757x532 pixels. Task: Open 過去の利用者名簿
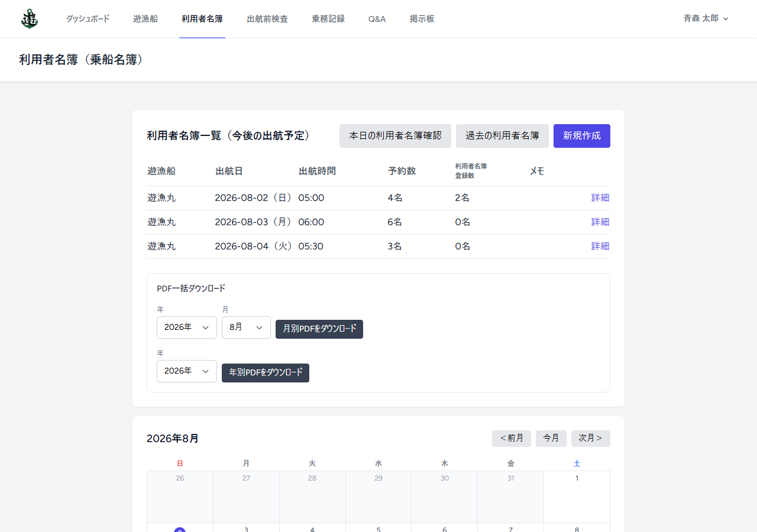click(x=502, y=136)
